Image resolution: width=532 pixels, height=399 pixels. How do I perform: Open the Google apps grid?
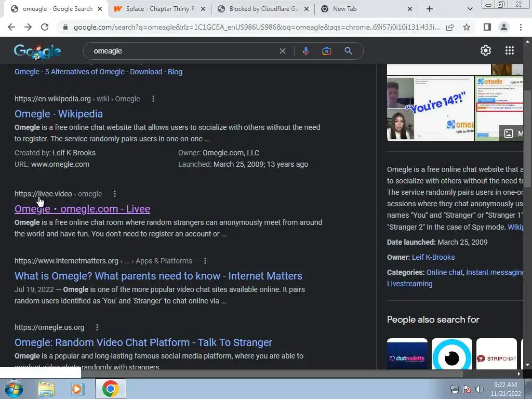[510, 50]
